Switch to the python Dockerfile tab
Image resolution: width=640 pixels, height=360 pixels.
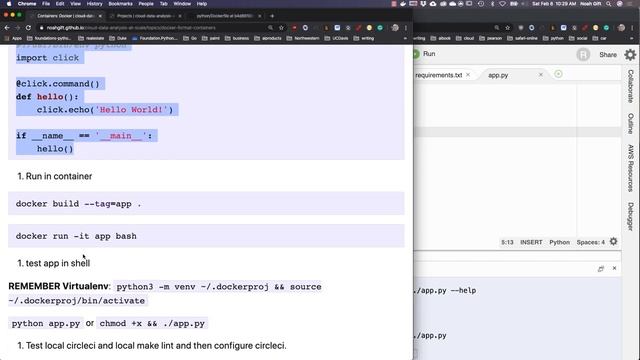[224, 16]
